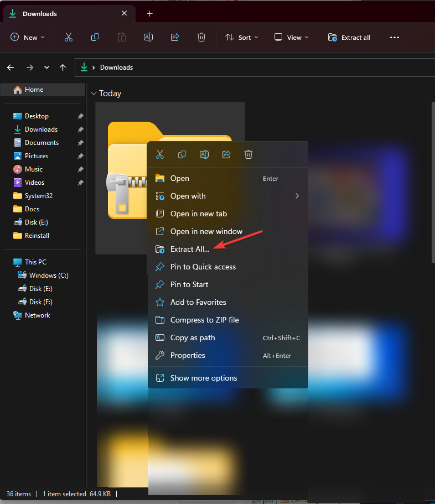This screenshot has height=504, width=435.
Task: Open Home in the navigation pane
Action: point(43,90)
